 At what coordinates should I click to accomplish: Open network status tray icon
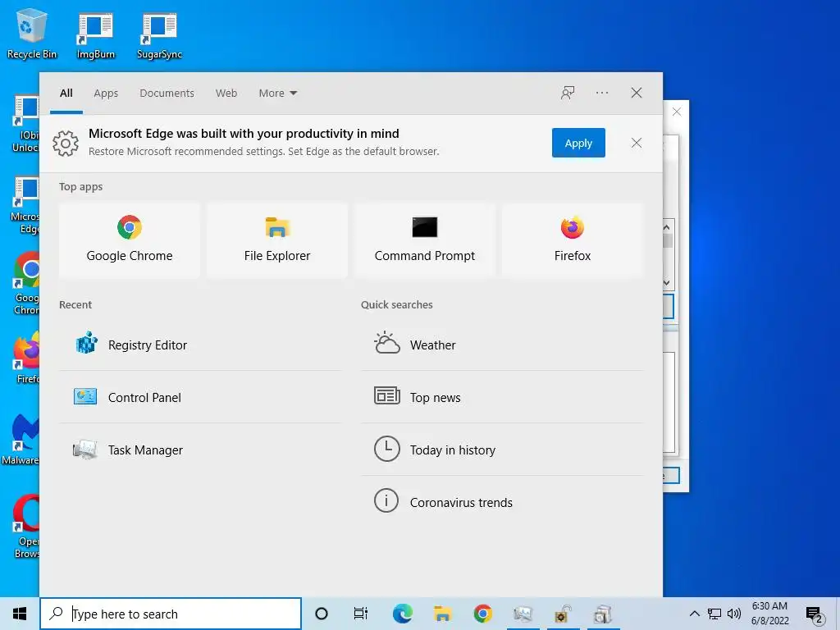point(714,614)
